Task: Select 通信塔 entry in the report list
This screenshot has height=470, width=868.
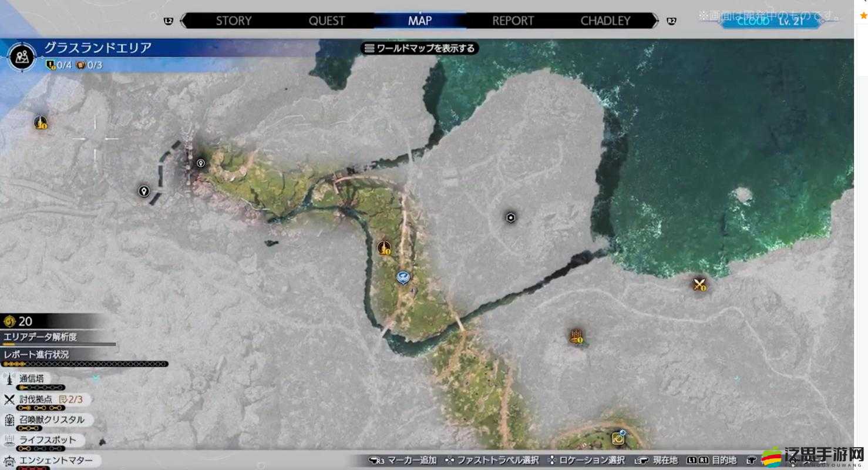Action: [32, 379]
